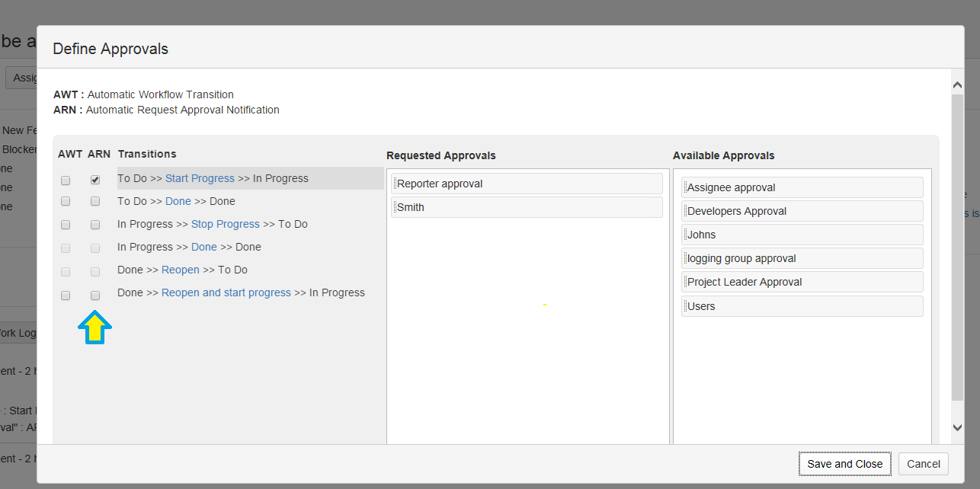Click the Cancel button
Screen dimensions: 980x489
(x=923, y=464)
